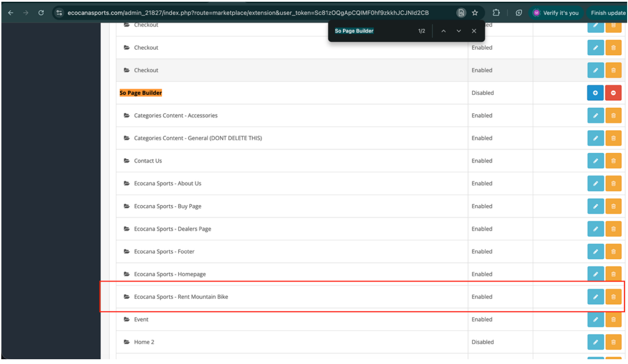Edit the Contact Us module
The image size is (628, 364).
595,161
